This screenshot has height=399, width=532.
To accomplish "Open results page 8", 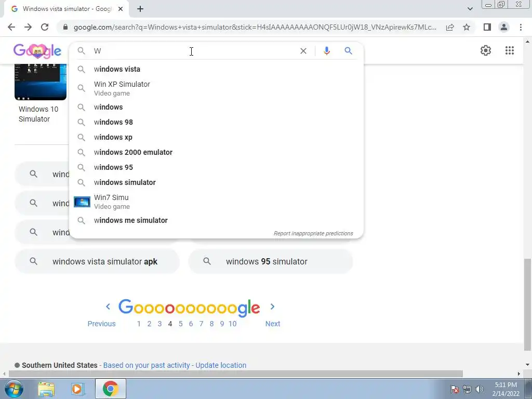I will pyautogui.click(x=212, y=324).
